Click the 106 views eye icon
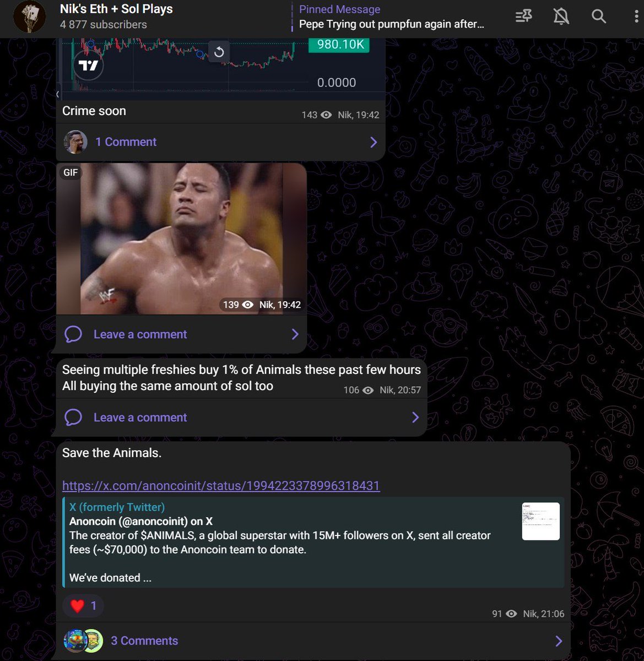Screen dimensions: 644x661 point(368,390)
